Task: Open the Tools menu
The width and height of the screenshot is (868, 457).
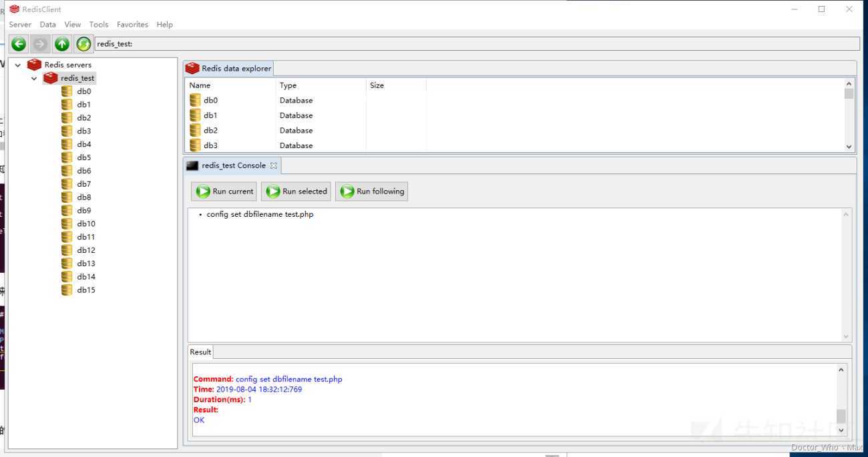Action: coord(99,25)
